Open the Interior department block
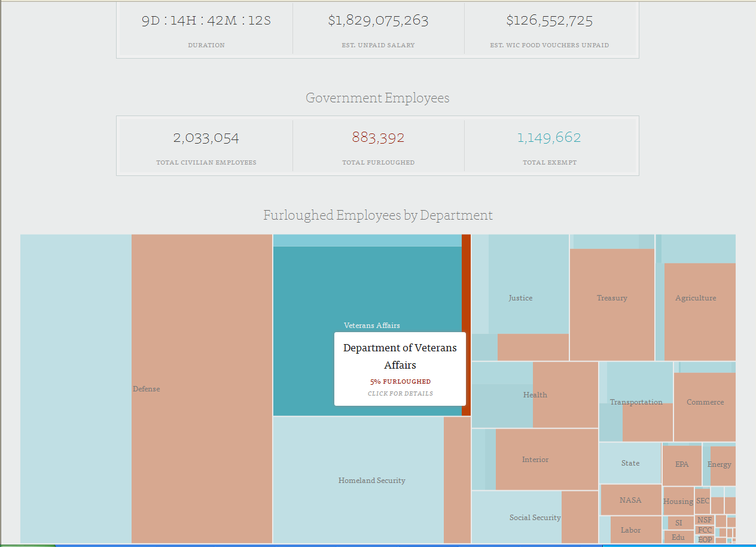The height and width of the screenshot is (547, 756). pos(535,460)
